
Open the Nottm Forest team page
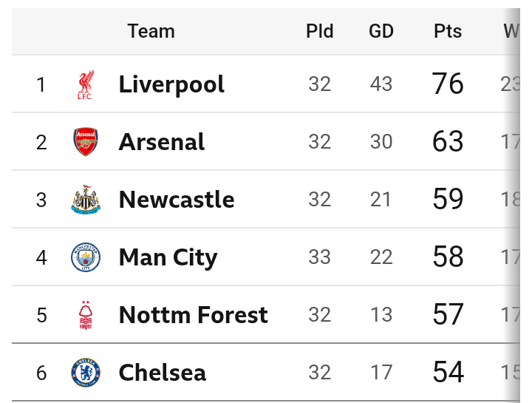click(x=194, y=315)
